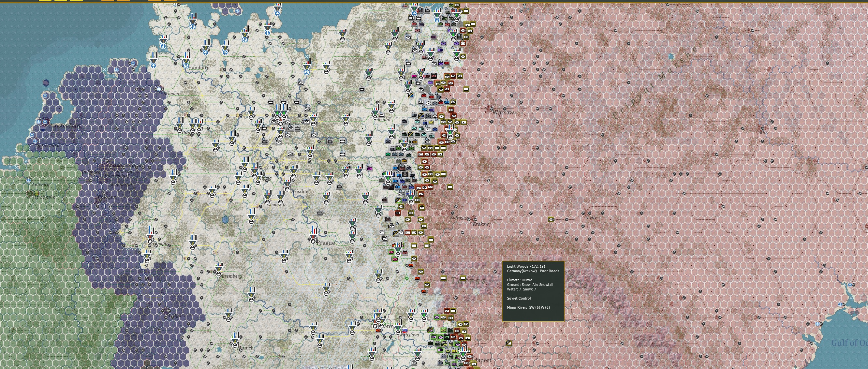The height and width of the screenshot is (369, 868).
Task: Click the flag icon next to Bratislava
Action: point(405,331)
